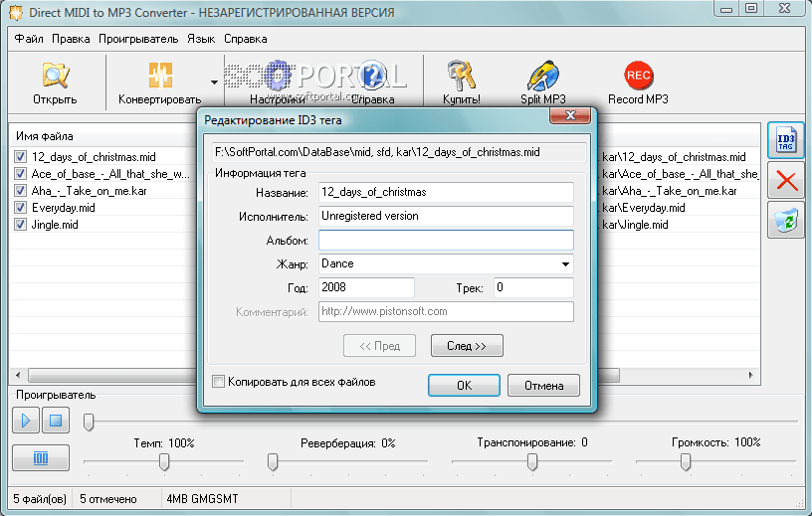Click the file list right scroll arrow
The width and height of the screenshot is (812, 516).
[751, 375]
